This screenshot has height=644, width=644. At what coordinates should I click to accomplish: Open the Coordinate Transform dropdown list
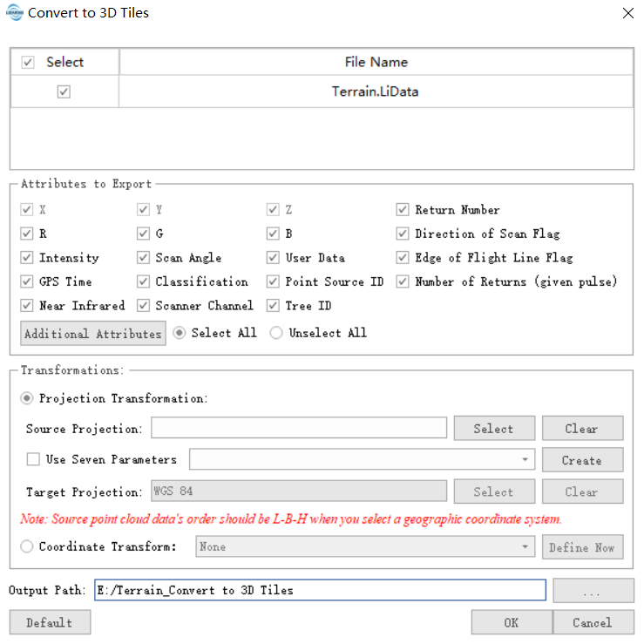tap(525, 547)
